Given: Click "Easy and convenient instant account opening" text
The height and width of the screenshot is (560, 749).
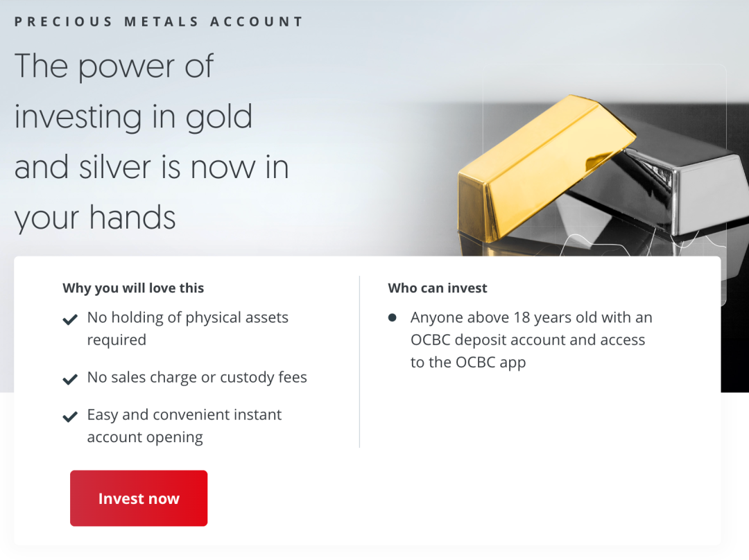Looking at the screenshot, I should [184, 426].
